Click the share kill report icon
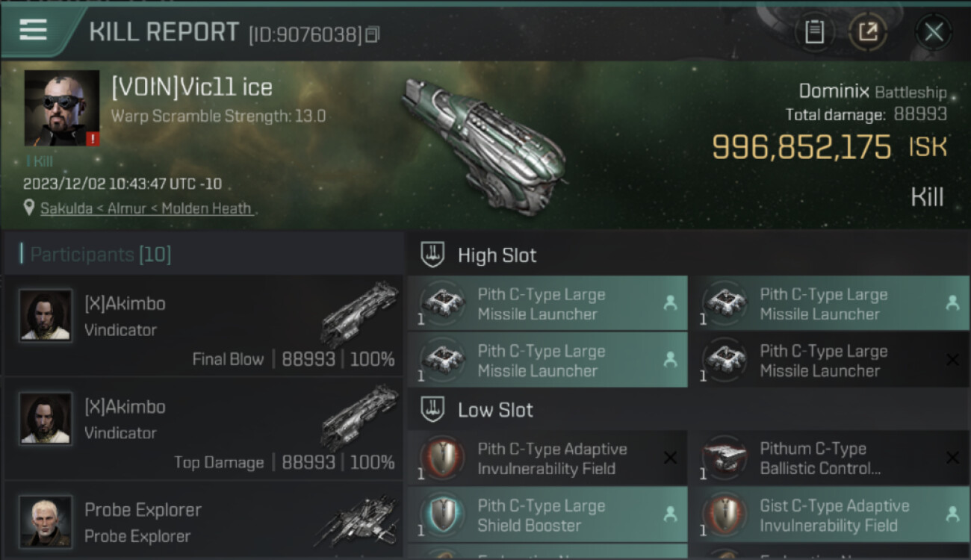Image resolution: width=971 pixels, height=560 pixels. point(867,31)
